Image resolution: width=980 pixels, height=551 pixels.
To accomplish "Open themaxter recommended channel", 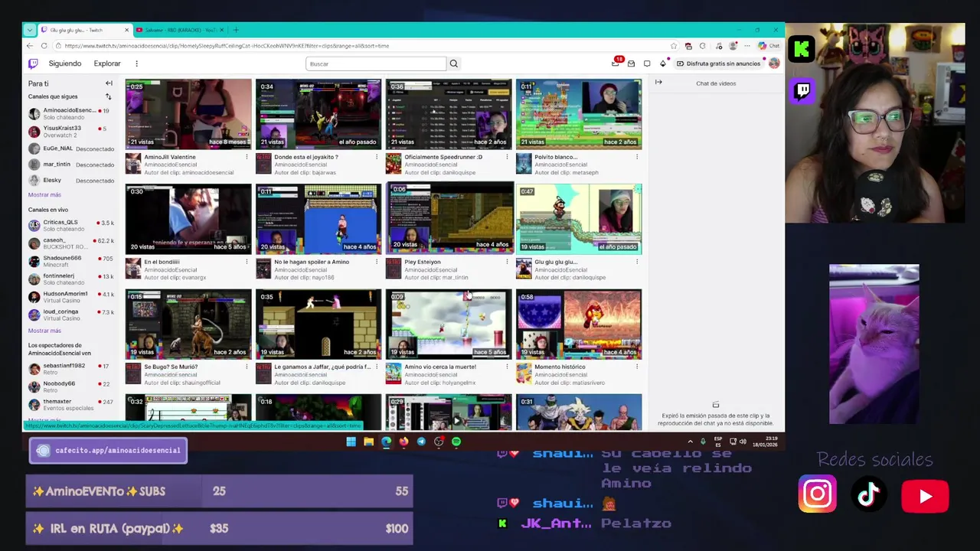I will (70, 404).
